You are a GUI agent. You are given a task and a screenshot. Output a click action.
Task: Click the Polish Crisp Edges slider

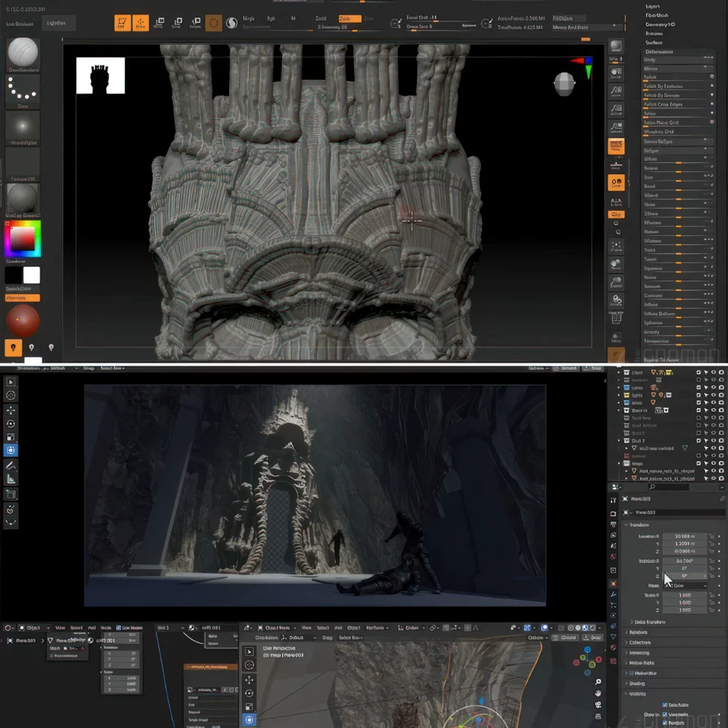pyautogui.click(x=678, y=105)
